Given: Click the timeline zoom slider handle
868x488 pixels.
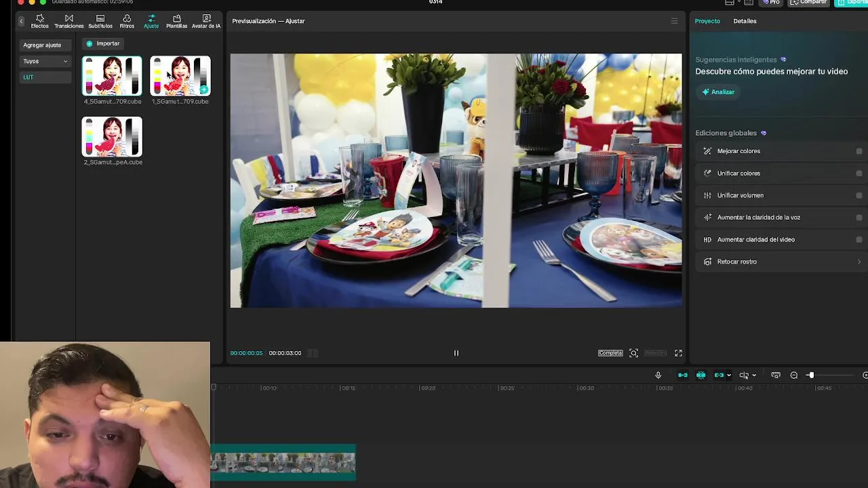Looking at the screenshot, I should (x=810, y=375).
